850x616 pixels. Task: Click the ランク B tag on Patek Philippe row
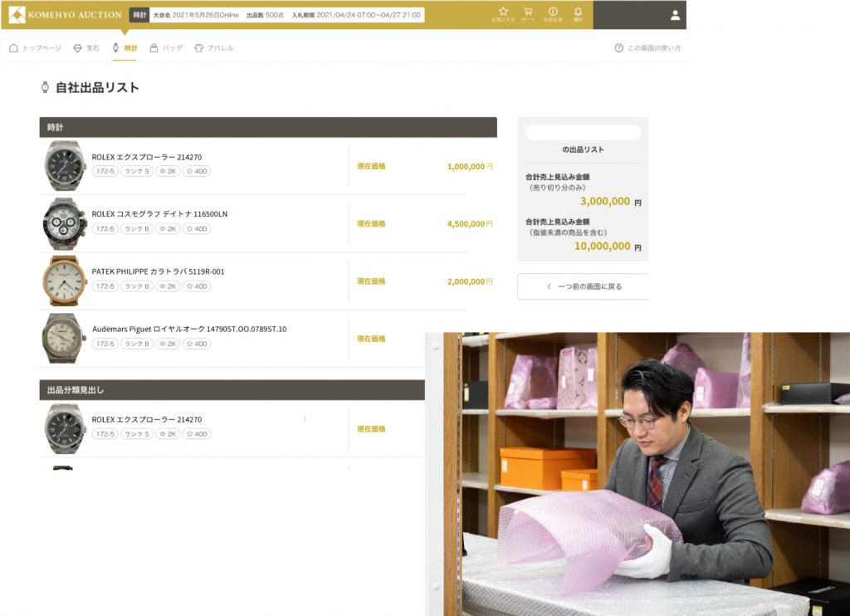click(x=137, y=286)
